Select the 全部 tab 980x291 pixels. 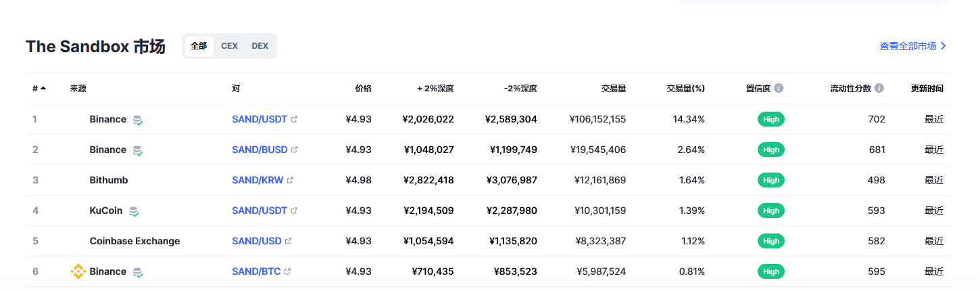199,46
